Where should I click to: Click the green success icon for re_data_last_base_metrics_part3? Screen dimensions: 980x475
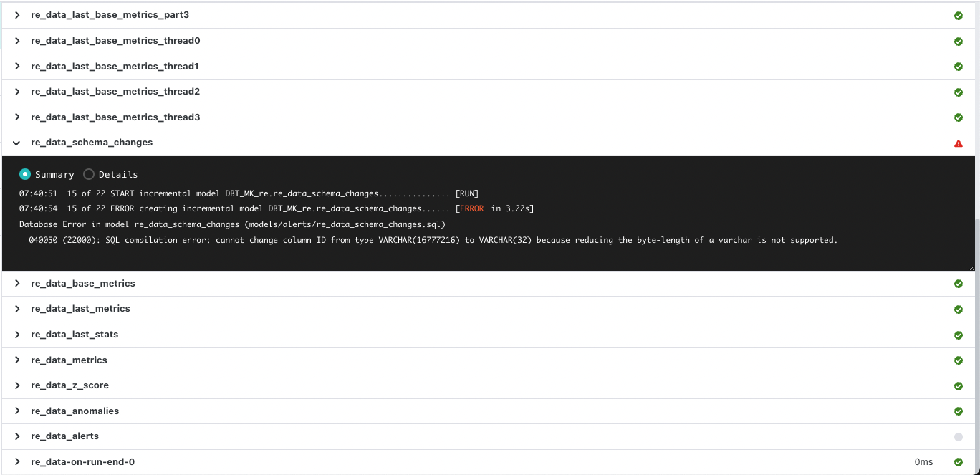point(958,15)
